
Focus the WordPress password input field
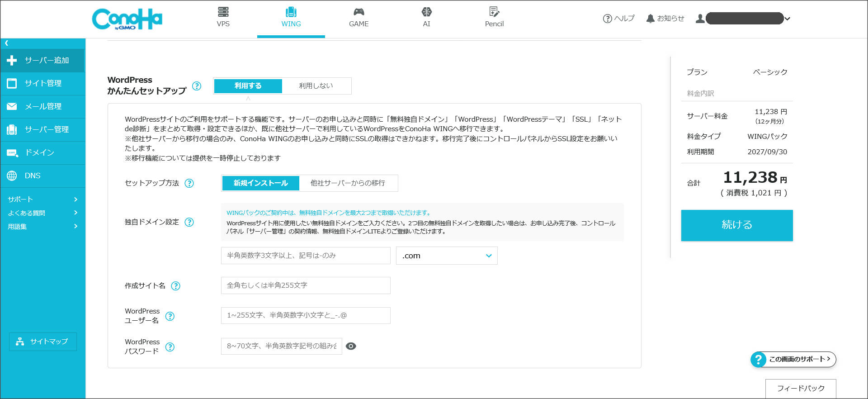pos(282,346)
